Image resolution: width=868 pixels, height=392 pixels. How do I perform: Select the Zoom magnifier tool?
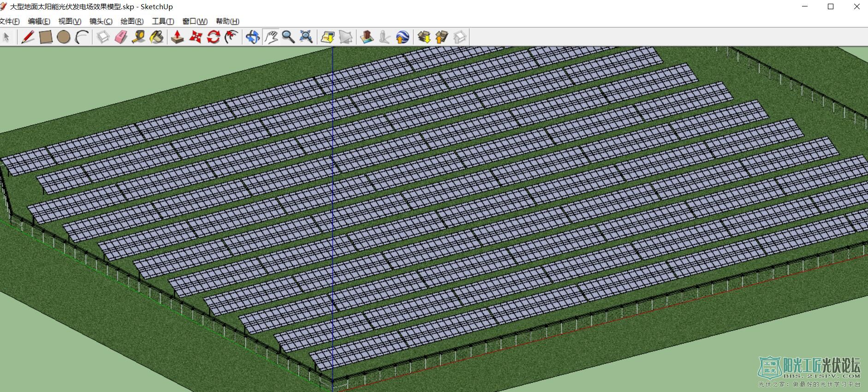(289, 37)
